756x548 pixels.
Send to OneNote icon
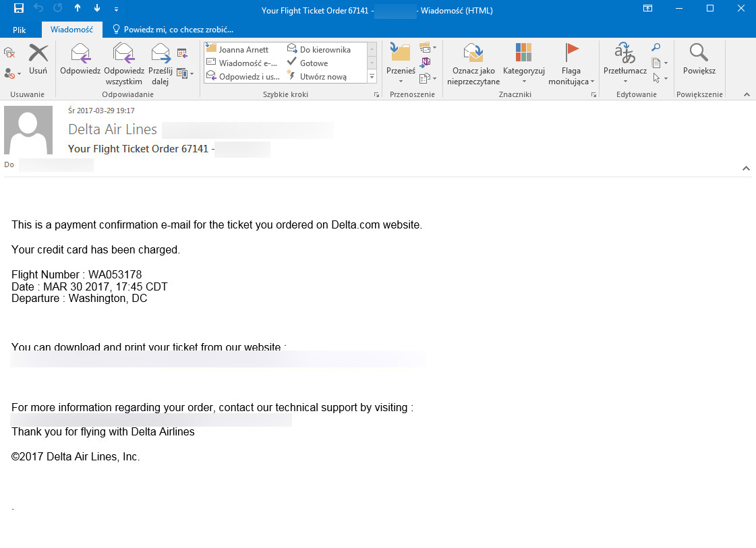426,62
